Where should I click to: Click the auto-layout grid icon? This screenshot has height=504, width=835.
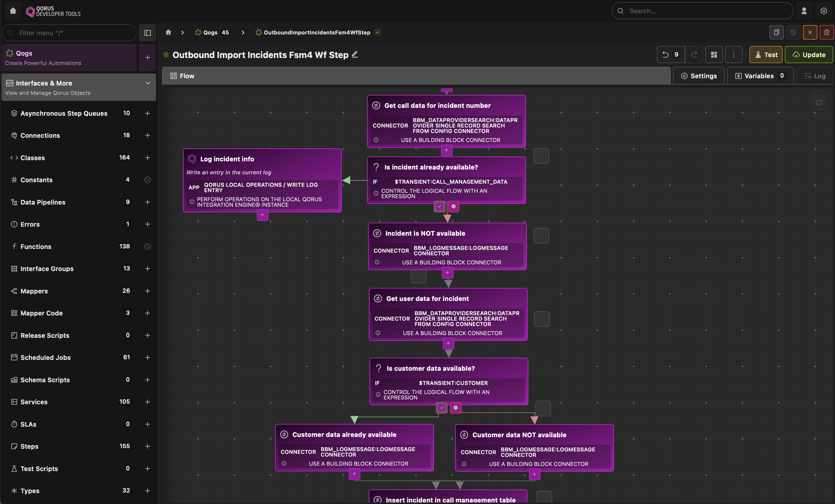[x=714, y=54]
